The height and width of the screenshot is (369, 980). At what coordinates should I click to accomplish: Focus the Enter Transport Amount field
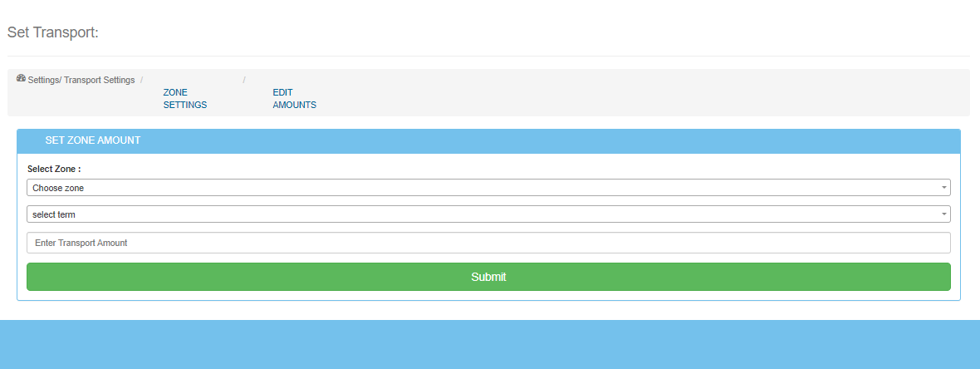[x=488, y=243]
